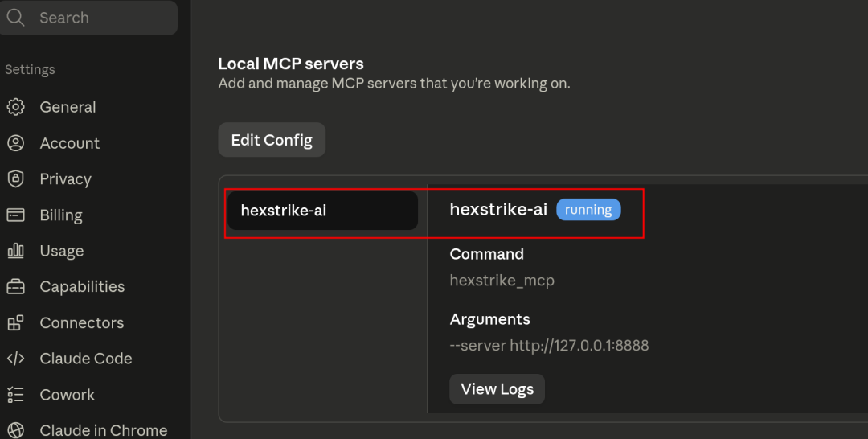Focus the Search input field
The image size is (868, 439).
88,18
